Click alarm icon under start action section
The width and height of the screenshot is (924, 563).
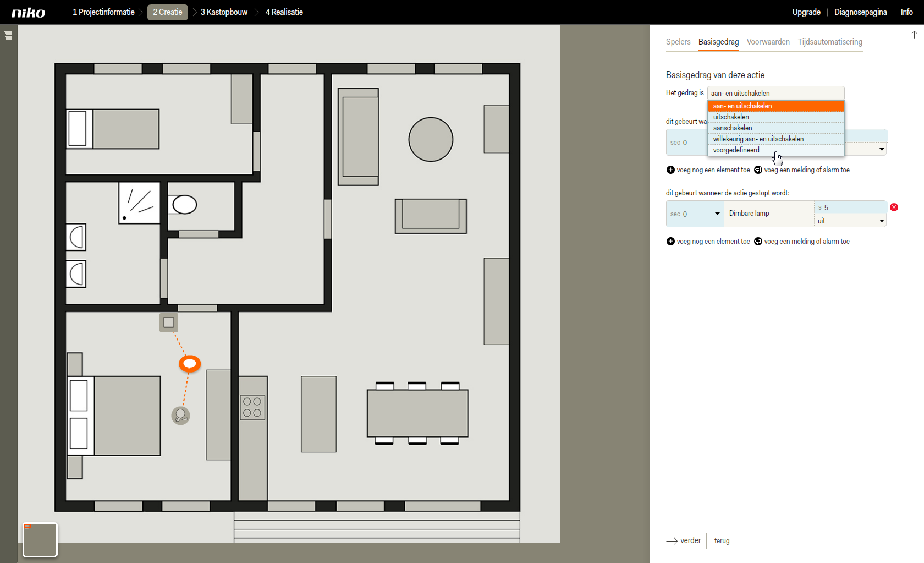coord(758,170)
